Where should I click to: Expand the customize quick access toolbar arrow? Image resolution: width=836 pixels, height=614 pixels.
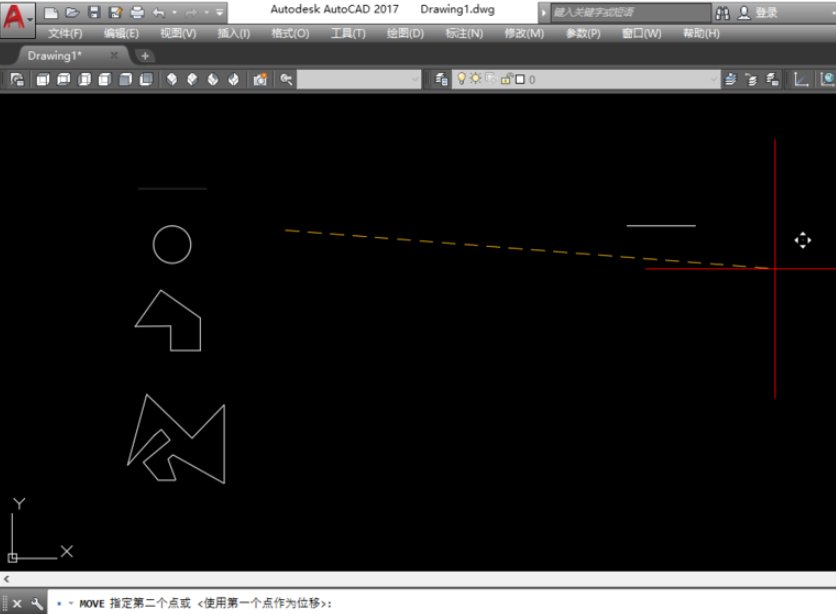pos(220,12)
